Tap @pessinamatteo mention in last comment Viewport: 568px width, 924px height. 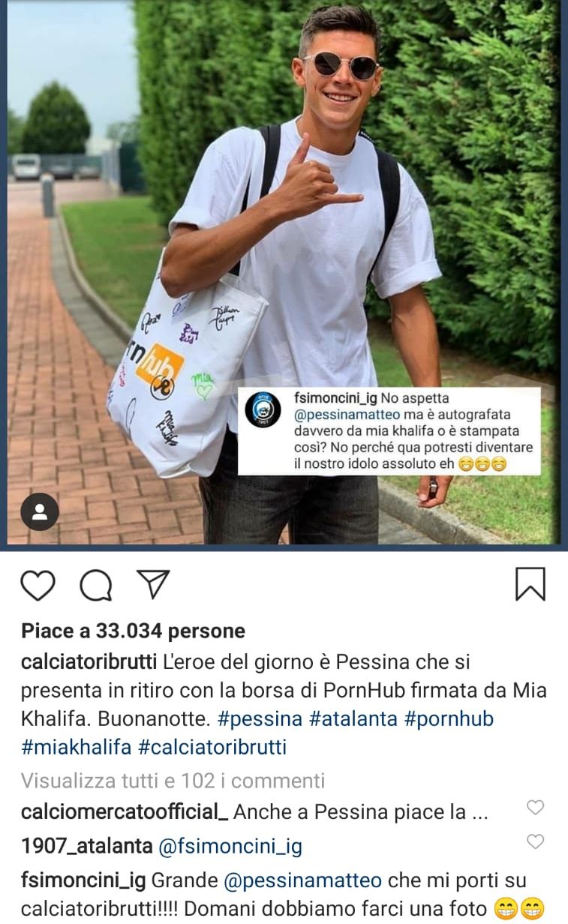pos(302,880)
